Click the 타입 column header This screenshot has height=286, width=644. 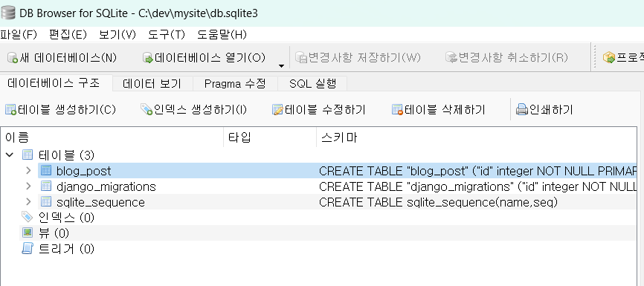point(270,137)
